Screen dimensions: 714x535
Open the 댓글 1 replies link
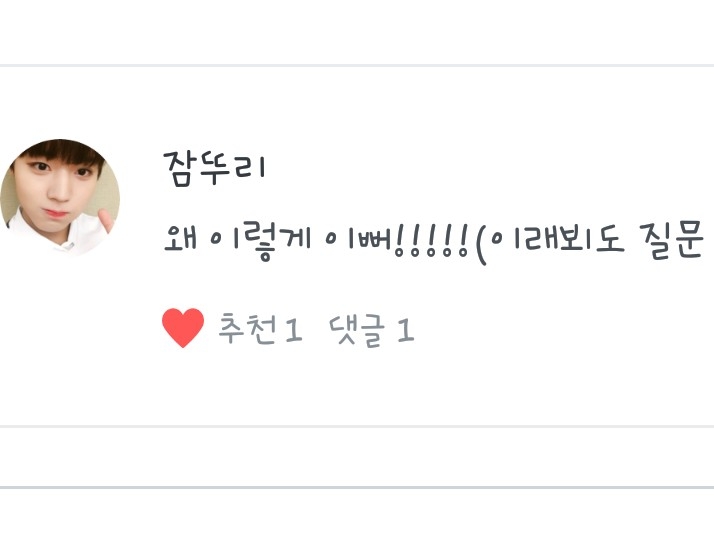coord(372,329)
